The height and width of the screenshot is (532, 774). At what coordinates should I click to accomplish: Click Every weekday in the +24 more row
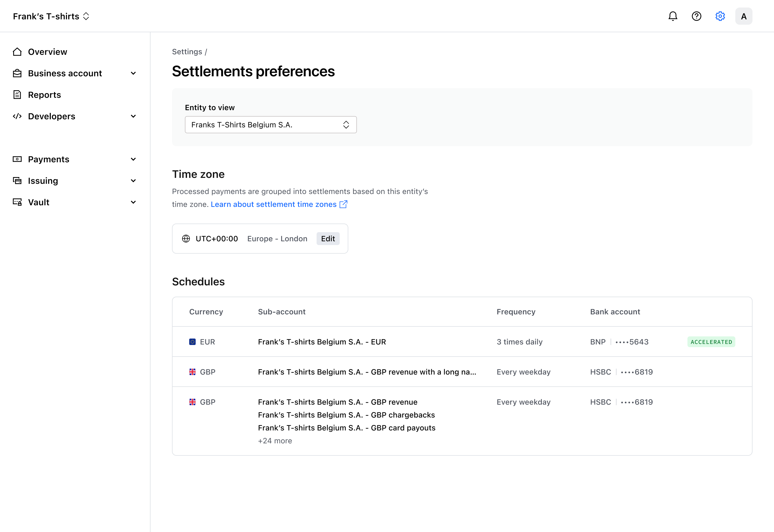point(524,402)
